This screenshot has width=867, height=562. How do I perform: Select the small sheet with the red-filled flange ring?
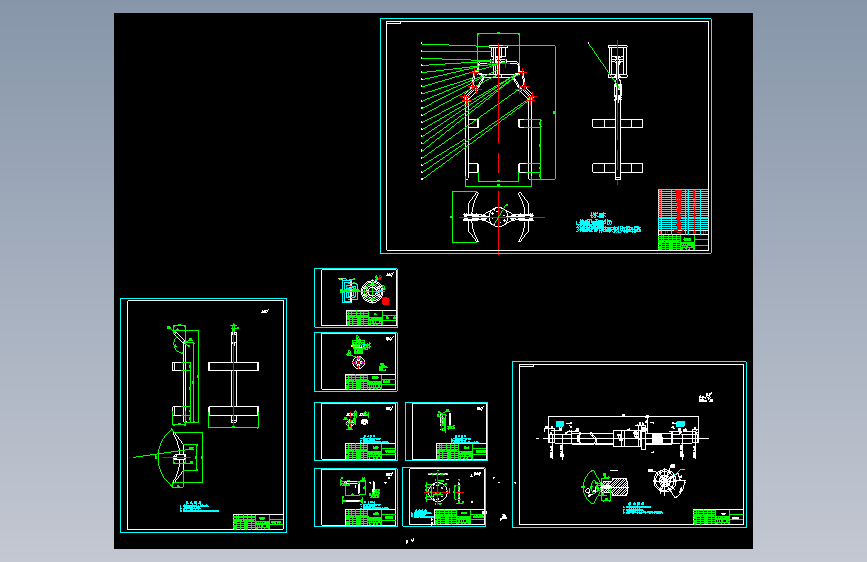point(356,298)
